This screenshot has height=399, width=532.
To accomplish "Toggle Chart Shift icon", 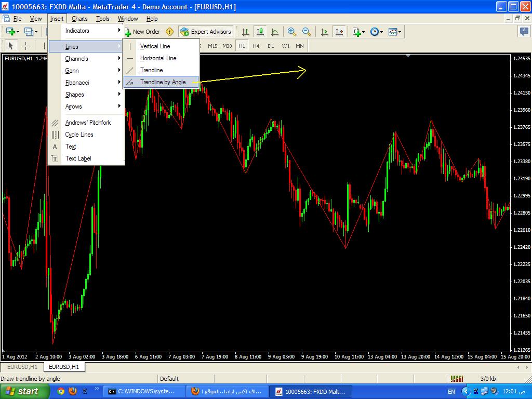I will 339,32.
